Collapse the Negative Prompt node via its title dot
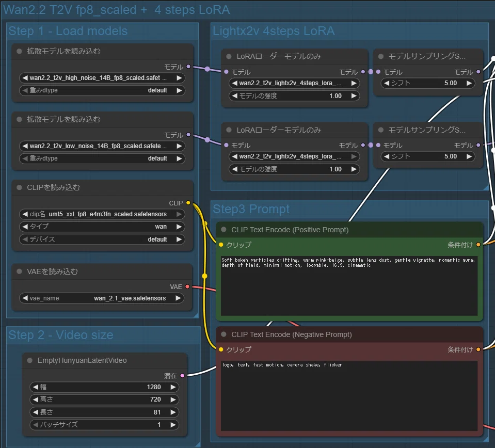This screenshot has width=495, height=448. tap(224, 334)
